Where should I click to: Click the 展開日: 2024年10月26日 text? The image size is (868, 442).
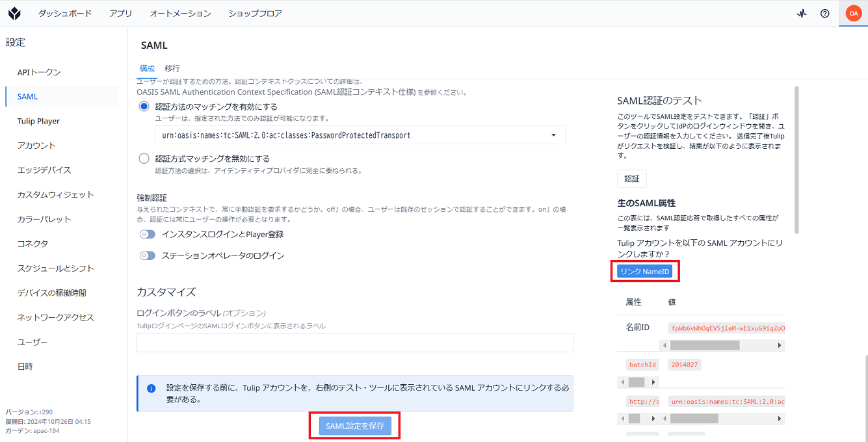(x=48, y=421)
